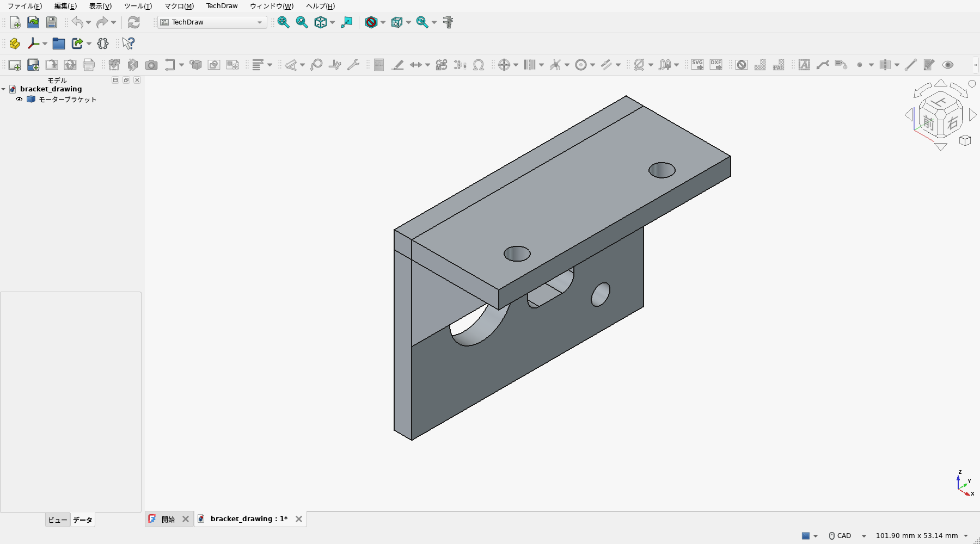
Task: Insert page using template icon
Action: [x=33, y=65]
